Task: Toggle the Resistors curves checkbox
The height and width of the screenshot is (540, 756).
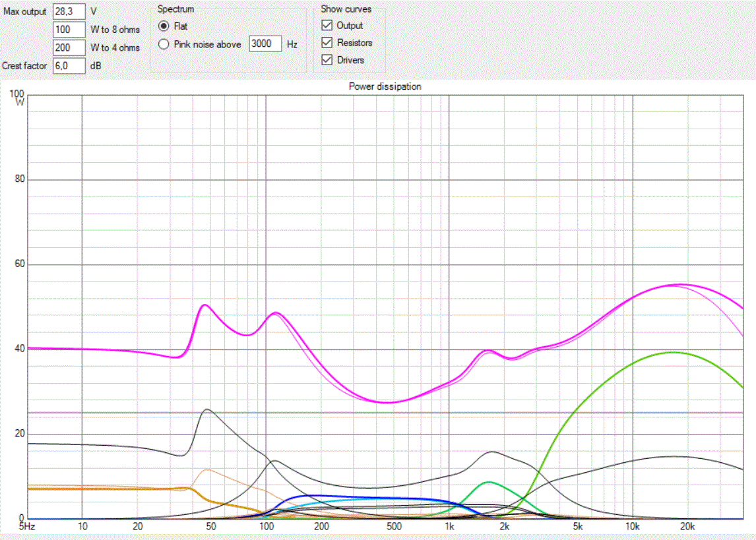Action: 327,42
